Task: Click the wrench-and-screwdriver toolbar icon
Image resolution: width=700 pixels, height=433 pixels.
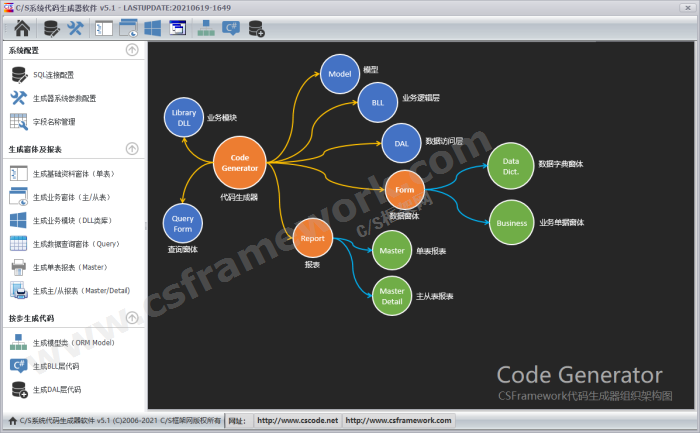Action: click(x=74, y=28)
